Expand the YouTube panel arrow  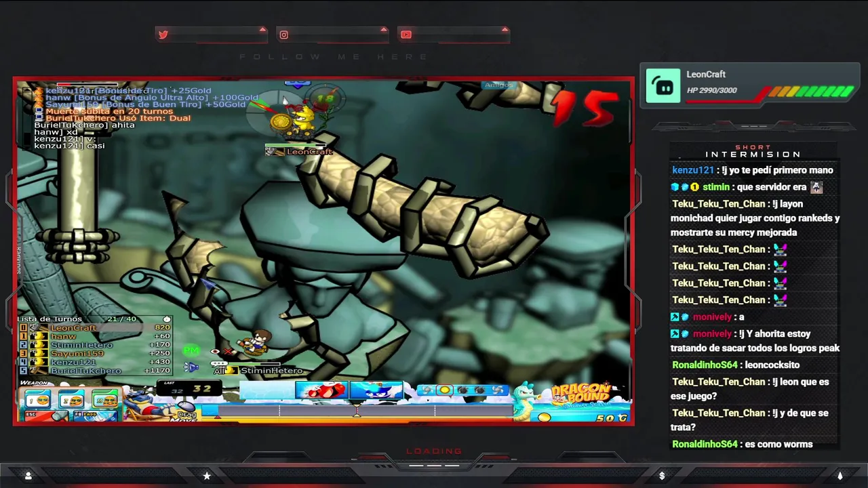point(505,30)
